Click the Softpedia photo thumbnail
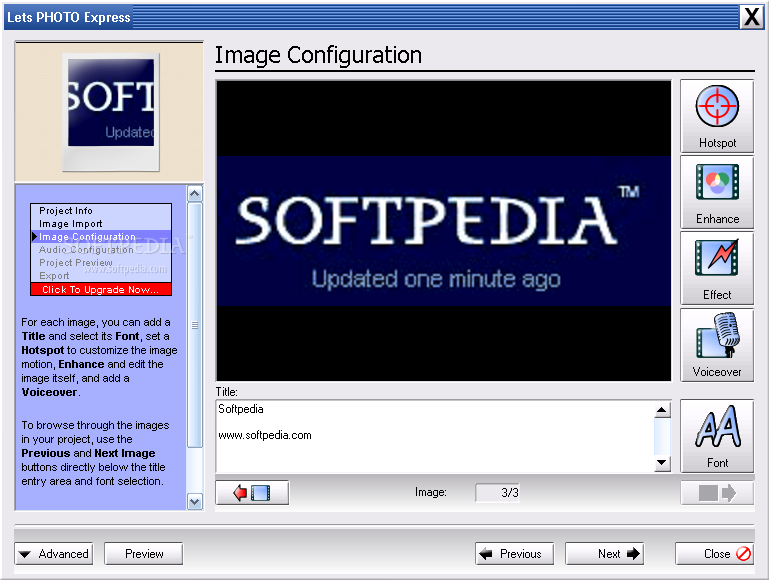 tap(111, 112)
